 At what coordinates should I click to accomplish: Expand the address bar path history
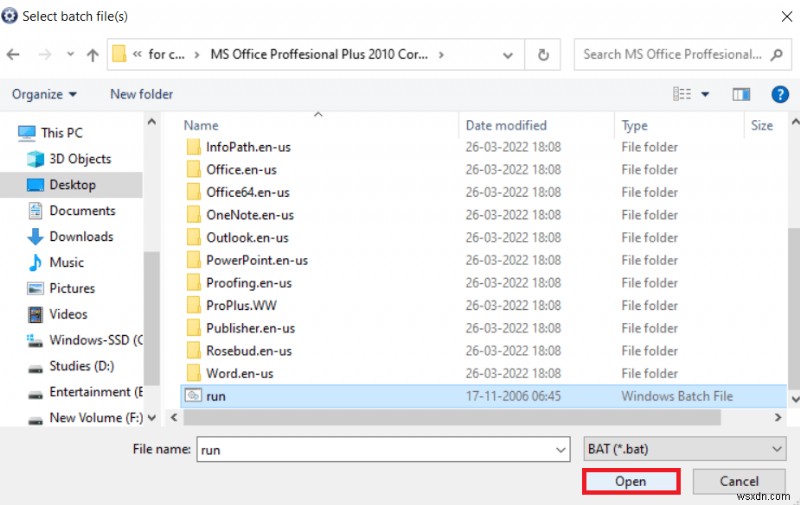pyautogui.click(x=508, y=55)
